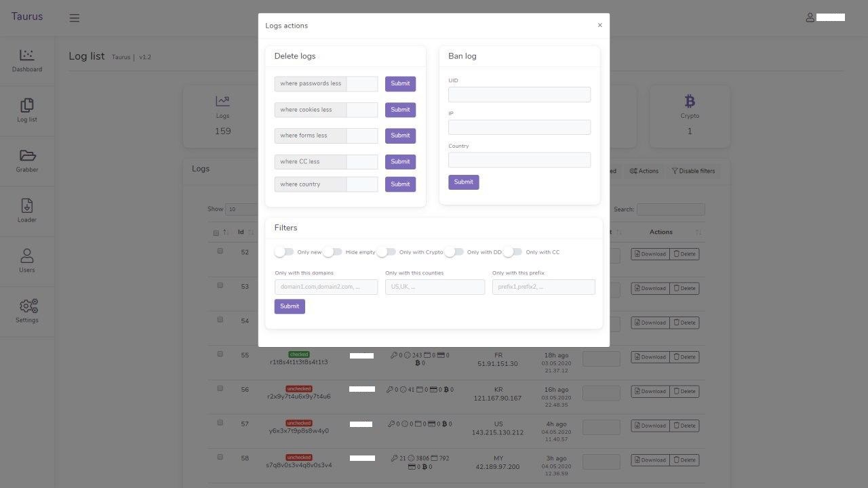The image size is (868, 488).
Task: Open the Log list sidebar icon
Action: (x=27, y=105)
